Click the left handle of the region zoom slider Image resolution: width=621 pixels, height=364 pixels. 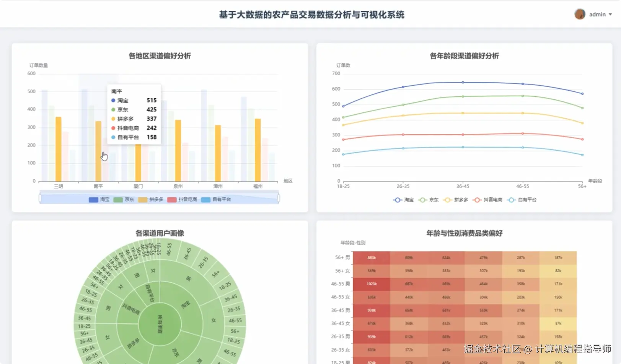[40, 198]
